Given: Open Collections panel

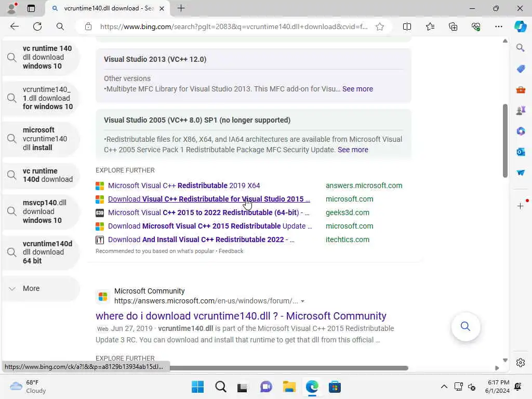Looking at the screenshot, I should (x=453, y=26).
